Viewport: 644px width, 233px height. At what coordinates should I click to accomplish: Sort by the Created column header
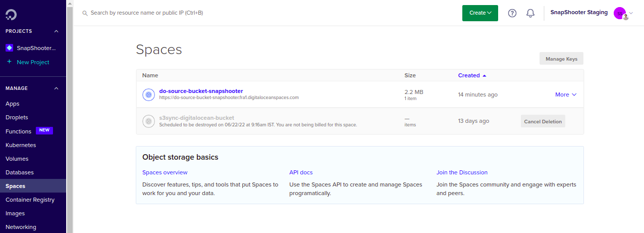(469, 75)
